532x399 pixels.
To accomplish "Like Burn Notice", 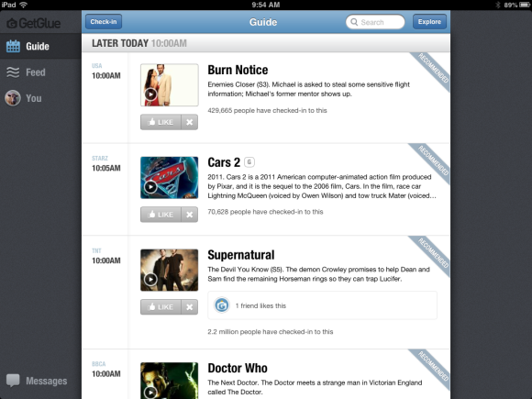I will tap(161, 122).
